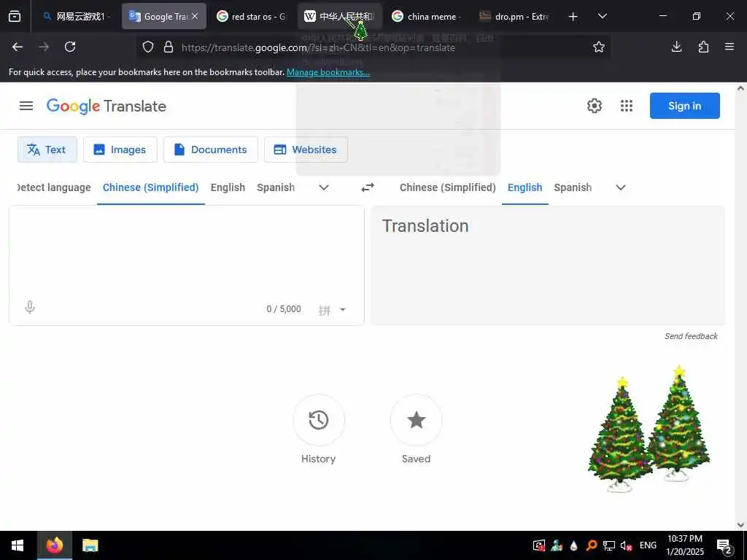Screen dimensions: 747x560
Task: Show tracking protection shield info
Action: tap(148, 47)
